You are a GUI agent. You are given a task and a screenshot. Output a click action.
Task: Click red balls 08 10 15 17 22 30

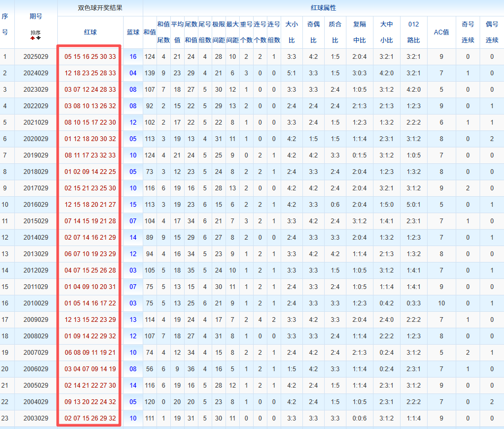(90, 122)
